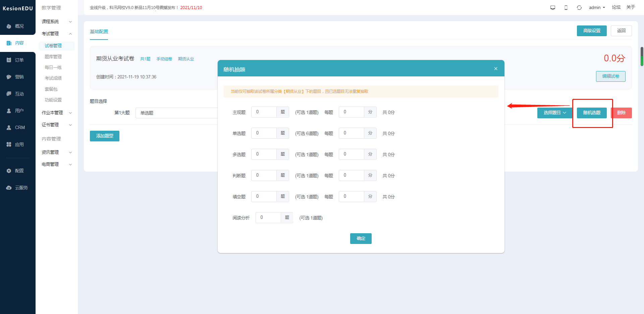Click the refresh icon in top bar
The image size is (644, 314).
[579, 7]
